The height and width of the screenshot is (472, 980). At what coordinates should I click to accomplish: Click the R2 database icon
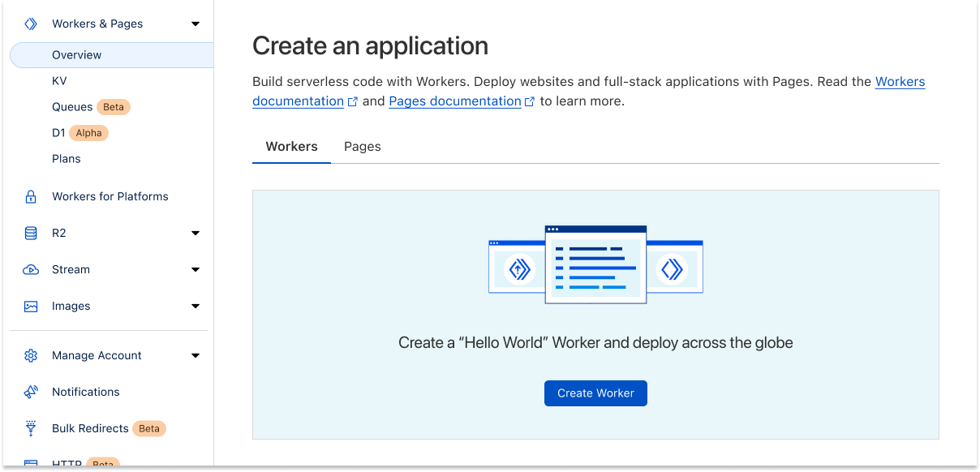31,234
